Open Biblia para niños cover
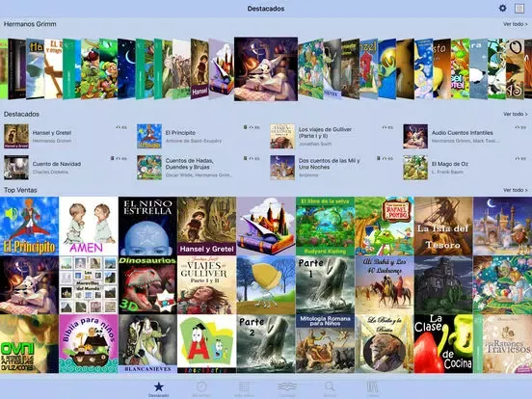 point(89,344)
